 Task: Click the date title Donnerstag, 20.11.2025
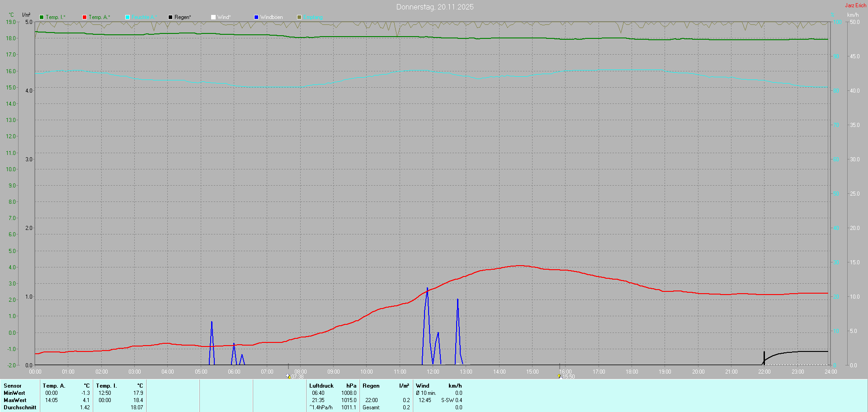(x=434, y=7)
